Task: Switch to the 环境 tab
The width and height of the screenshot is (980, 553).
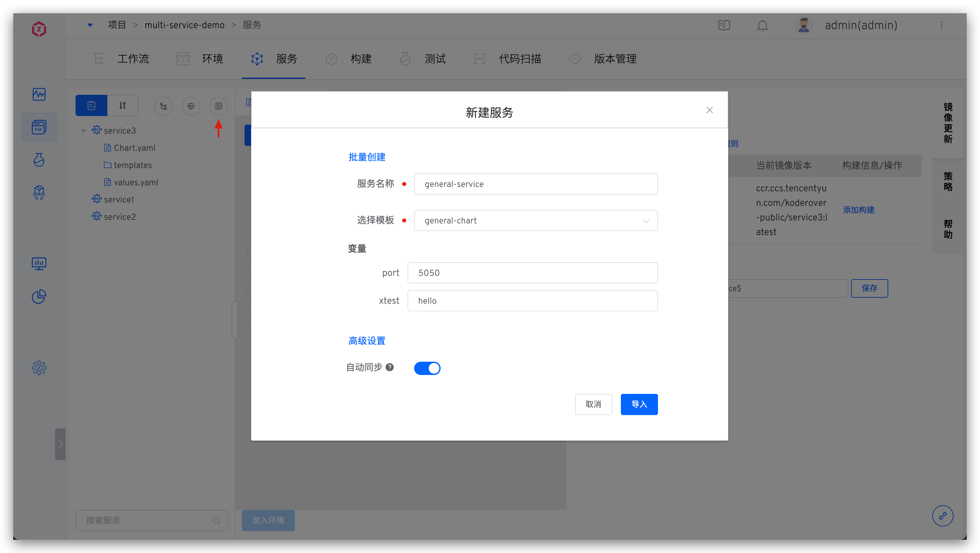Action: (212, 59)
